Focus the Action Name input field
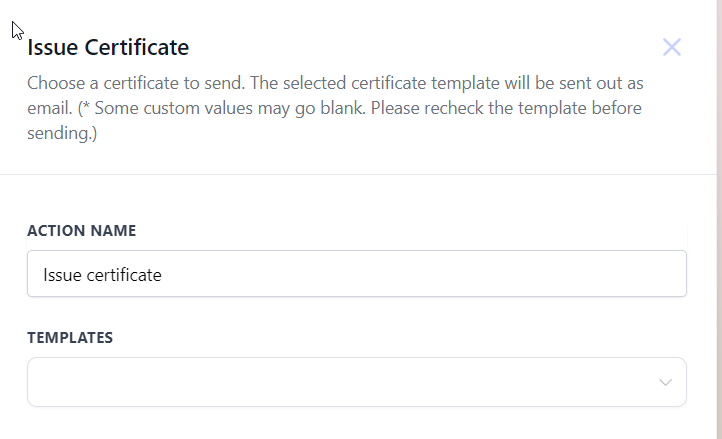 [x=356, y=274]
